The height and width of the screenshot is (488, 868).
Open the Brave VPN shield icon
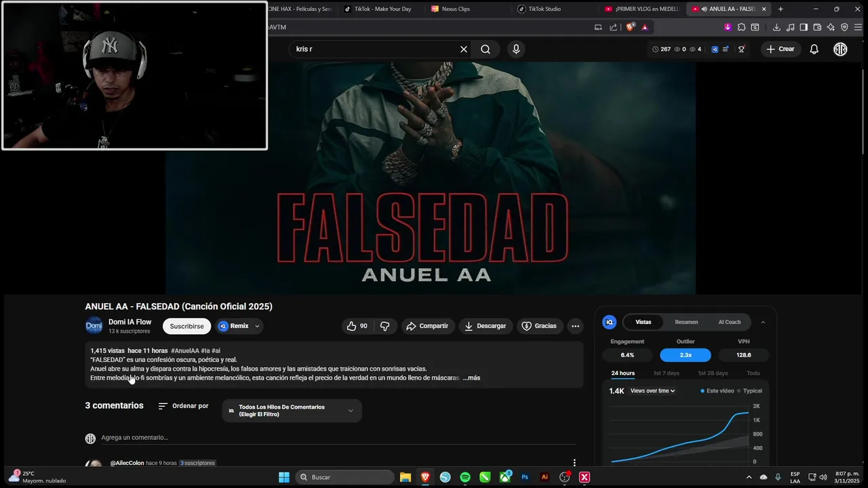(844, 27)
